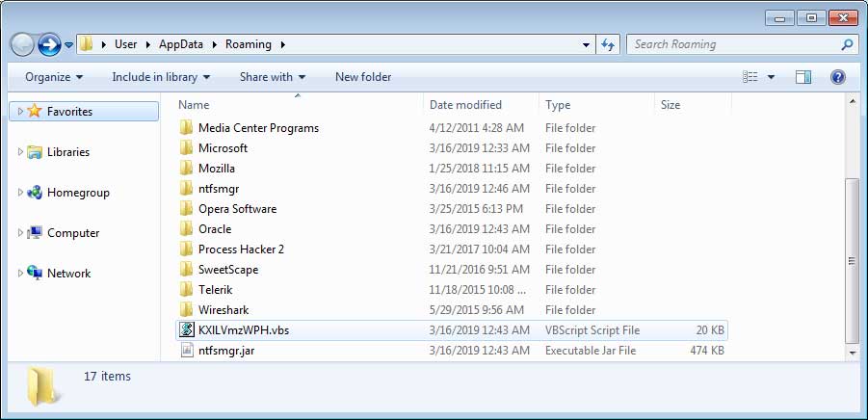Expand the Libraries tree node arrow
The height and width of the screenshot is (420, 868).
click(20, 151)
